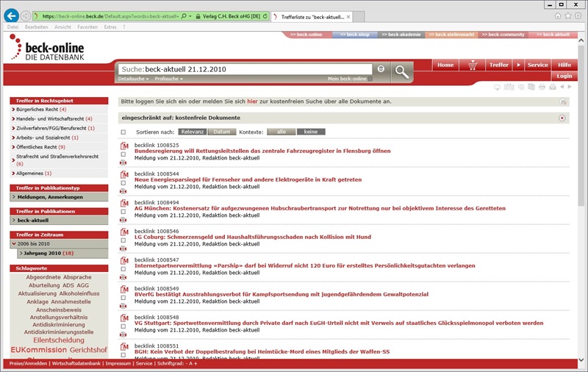
Task: Click the red 'hier' registration link
Action: 252,101
